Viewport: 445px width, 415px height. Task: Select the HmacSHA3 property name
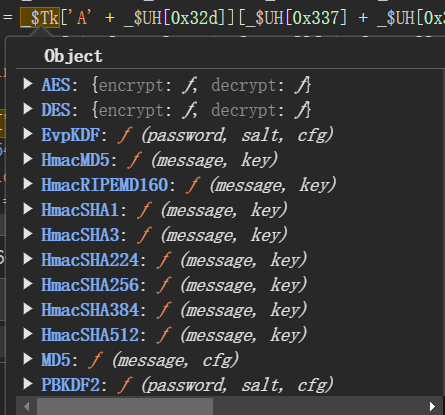coord(80,235)
